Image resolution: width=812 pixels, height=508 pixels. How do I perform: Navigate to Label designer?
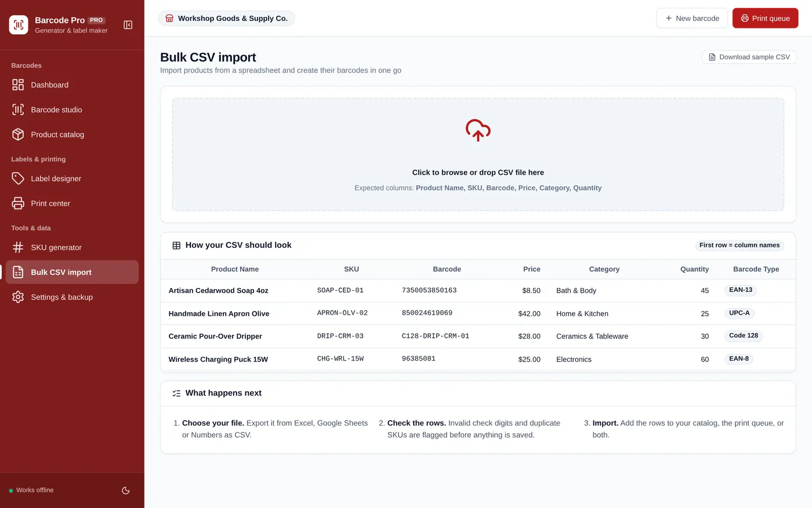pos(72,179)
